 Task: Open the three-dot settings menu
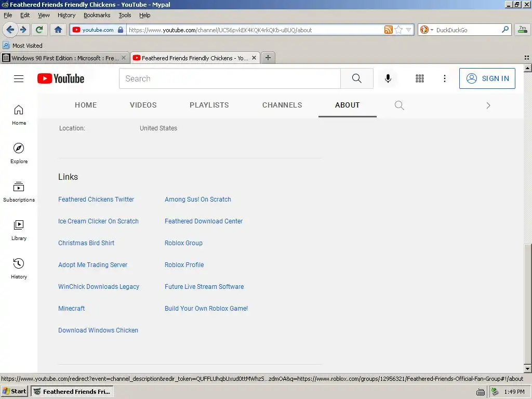click(445, 79)
